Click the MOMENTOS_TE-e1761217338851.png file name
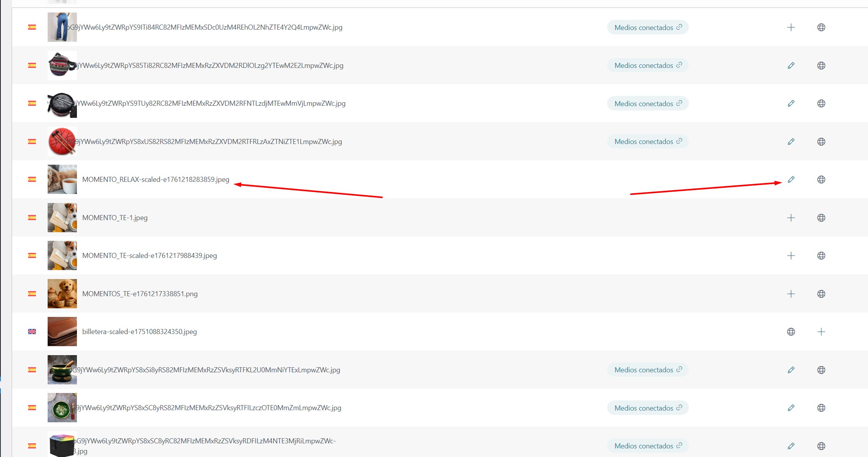868x457 pixels. coord(140,294)
